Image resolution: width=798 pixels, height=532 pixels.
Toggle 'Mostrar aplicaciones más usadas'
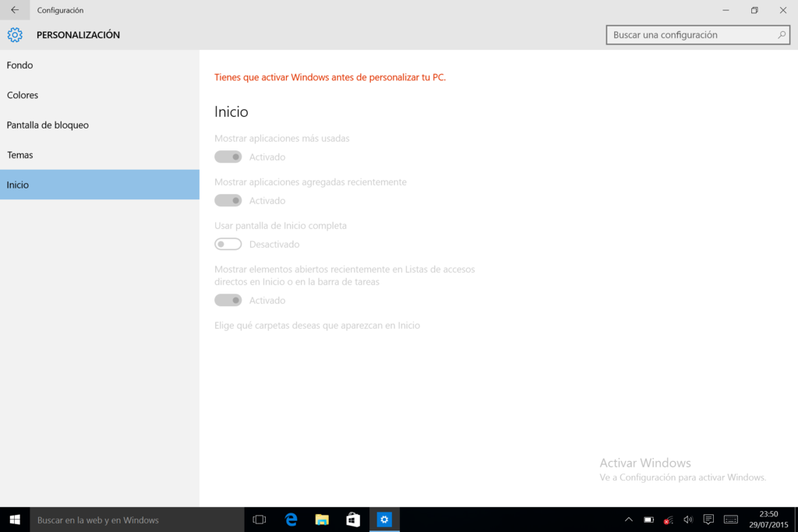point(228,157)
